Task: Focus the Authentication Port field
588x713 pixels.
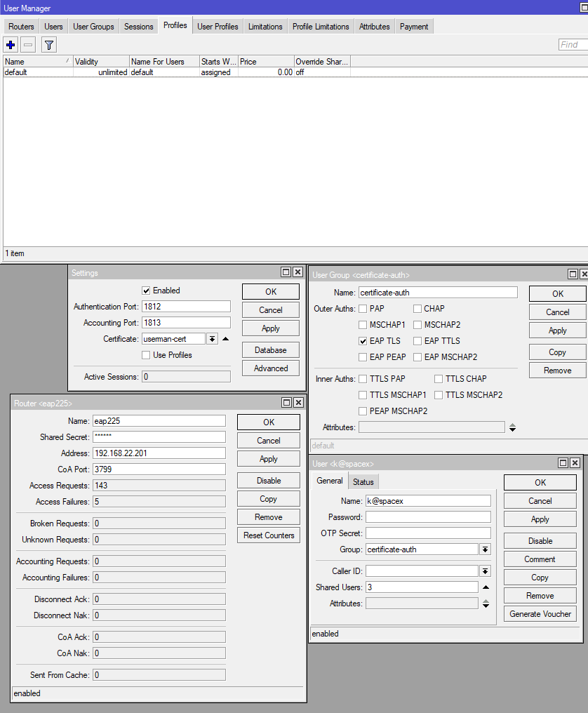Action: tap(186, 307)
